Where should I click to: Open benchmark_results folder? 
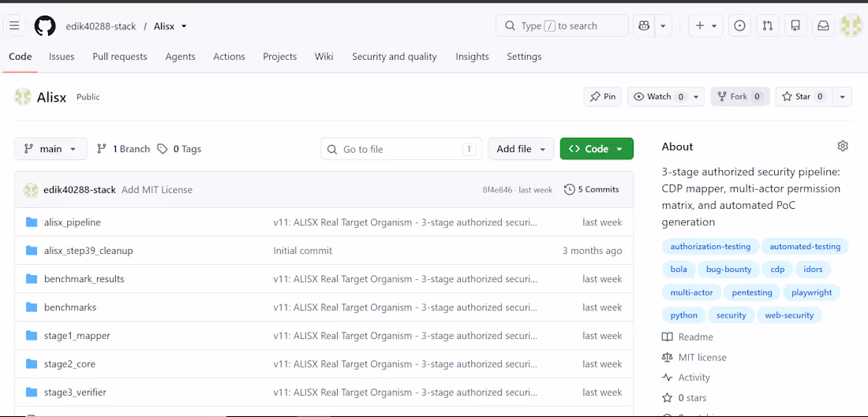pos(84,279)
